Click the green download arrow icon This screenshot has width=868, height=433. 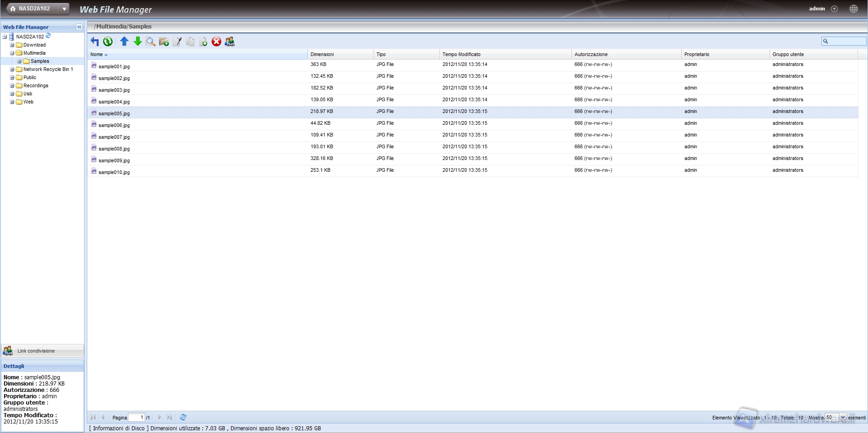coord(137,42)
